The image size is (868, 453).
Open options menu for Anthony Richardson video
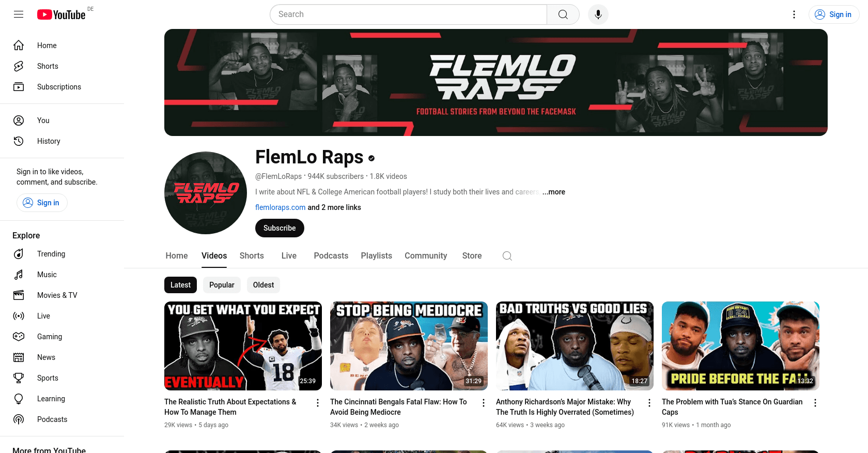click(x=649, y=403)
